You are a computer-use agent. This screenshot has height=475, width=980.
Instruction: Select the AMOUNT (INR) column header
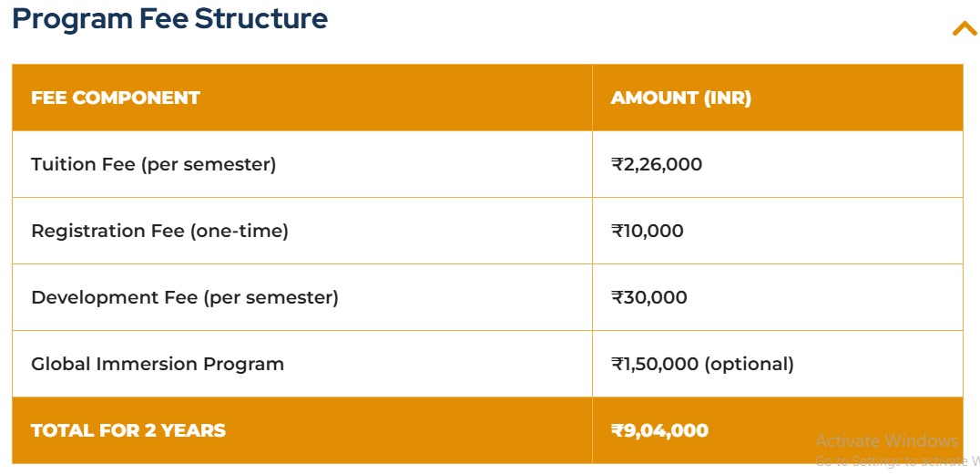[x=680, y=98]
